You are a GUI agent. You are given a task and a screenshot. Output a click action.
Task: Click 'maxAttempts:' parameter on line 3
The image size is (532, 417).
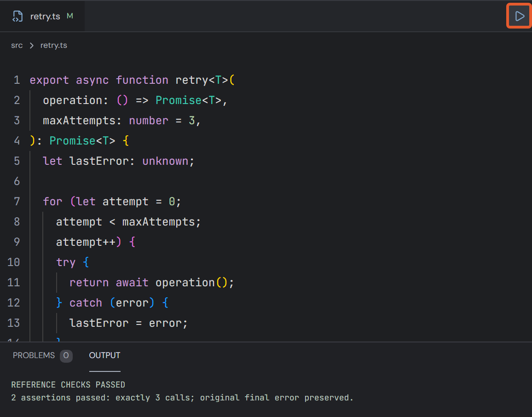click(82, 121)
